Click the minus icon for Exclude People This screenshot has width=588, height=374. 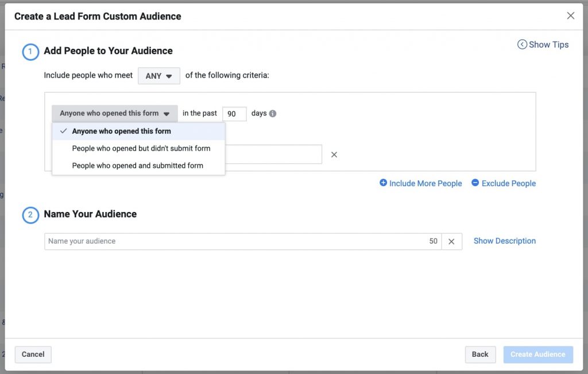pos(475,183)
